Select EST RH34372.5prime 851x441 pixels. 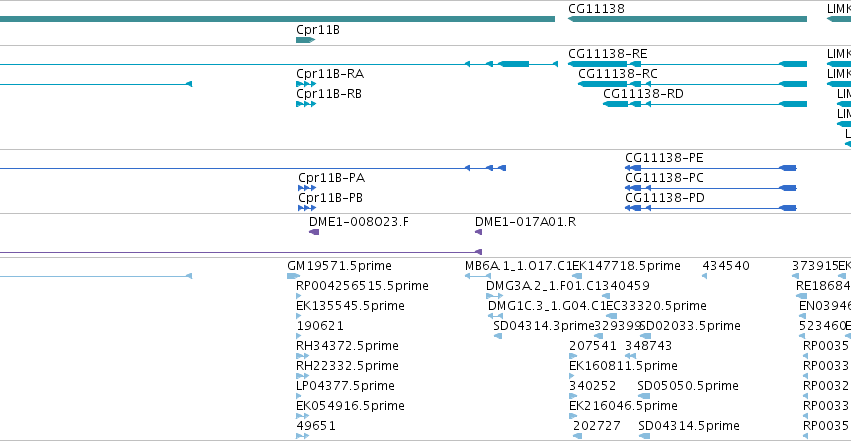[x=347, y=346]
